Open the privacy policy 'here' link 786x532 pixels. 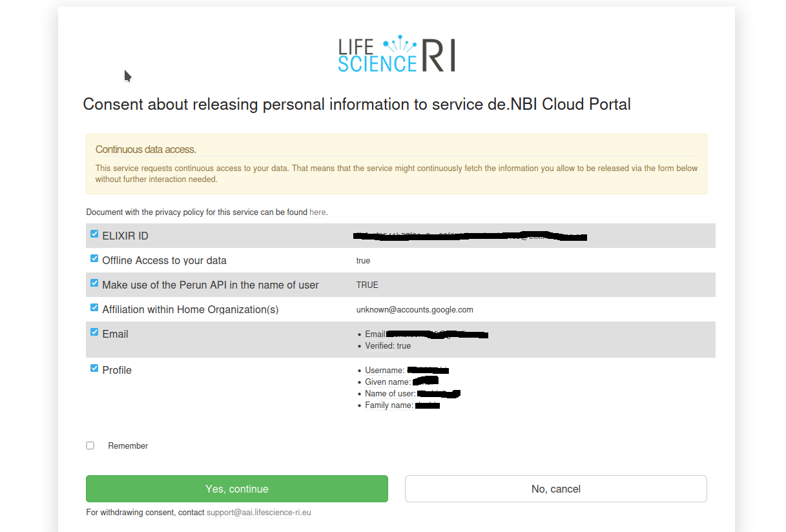pos(317,212)
